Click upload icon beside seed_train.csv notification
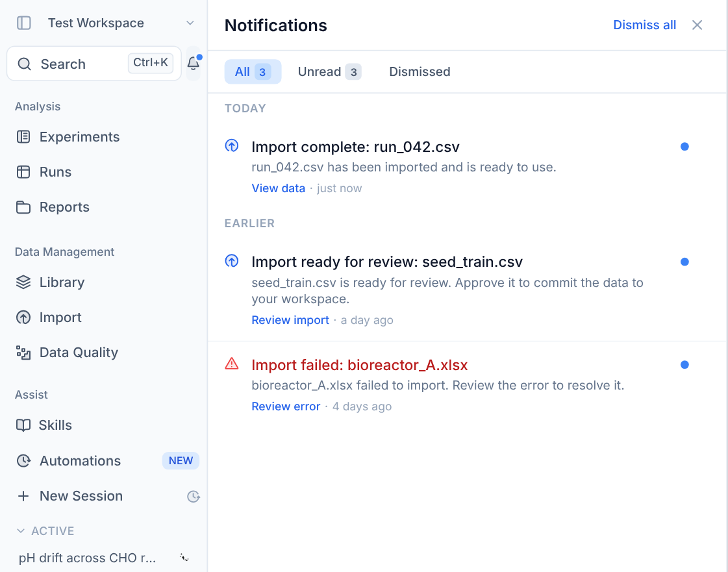 (232, 261)
